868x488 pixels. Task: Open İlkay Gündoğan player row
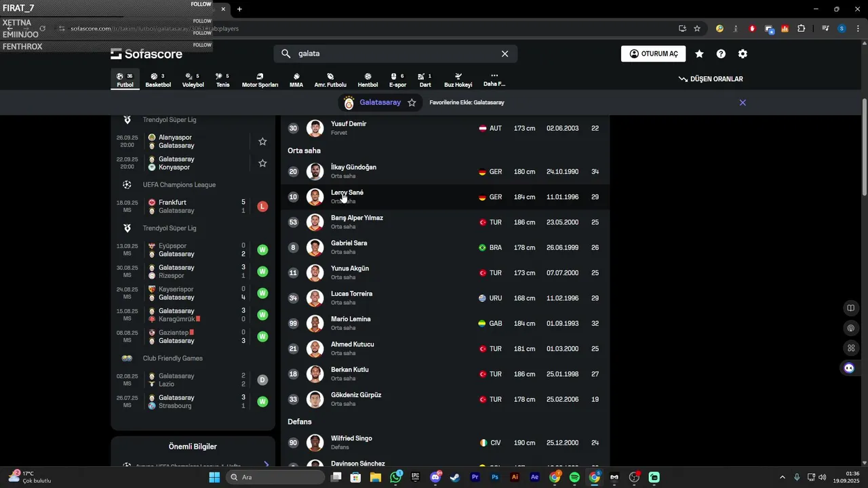[x=445, y=171]
